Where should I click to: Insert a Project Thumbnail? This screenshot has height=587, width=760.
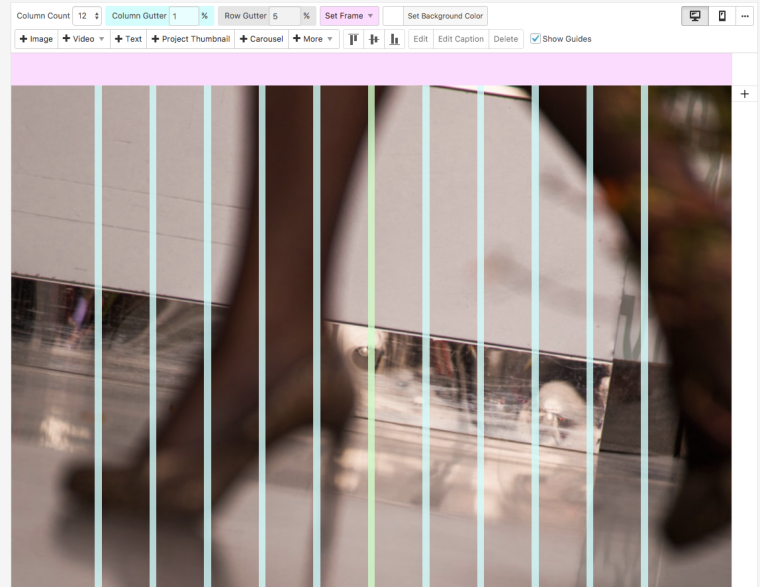coord(191,39)
